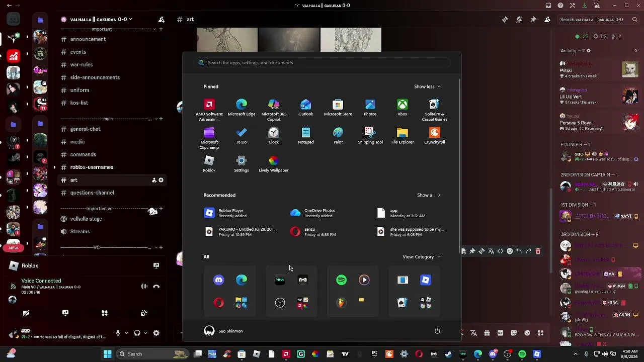Share your screen from Discord voice controls

(x=65, y=313)
